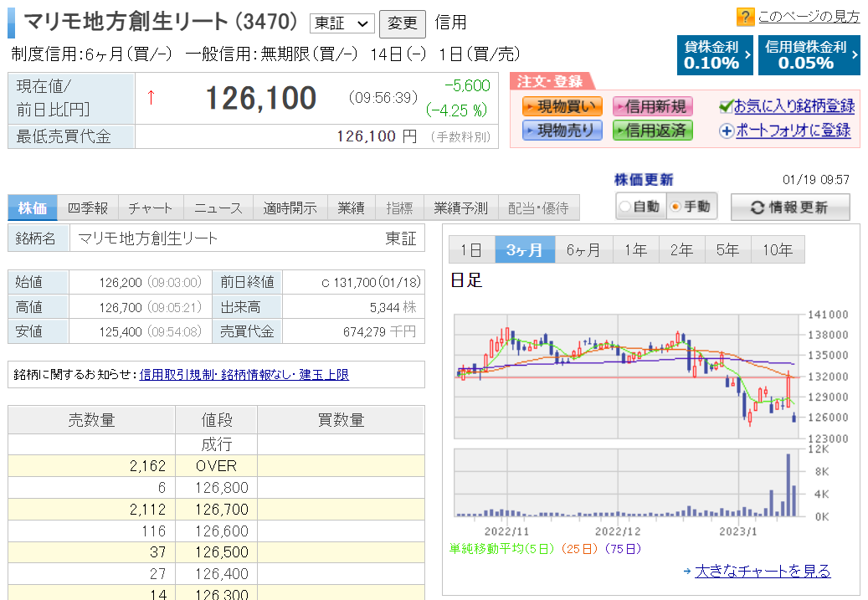
Task: Switch to the 株価 tab
Action: click(33, 208)
